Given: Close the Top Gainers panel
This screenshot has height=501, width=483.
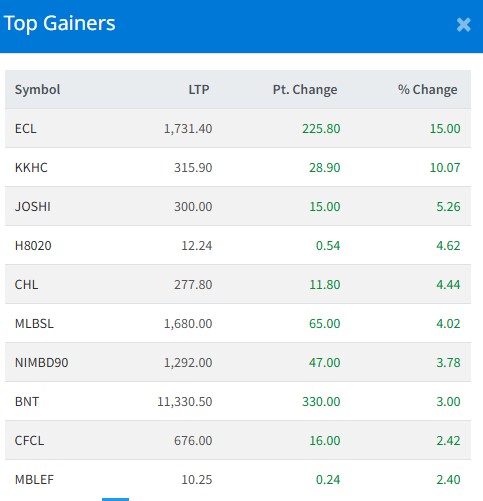Looking at the screenshot, I should coord(463,25).
